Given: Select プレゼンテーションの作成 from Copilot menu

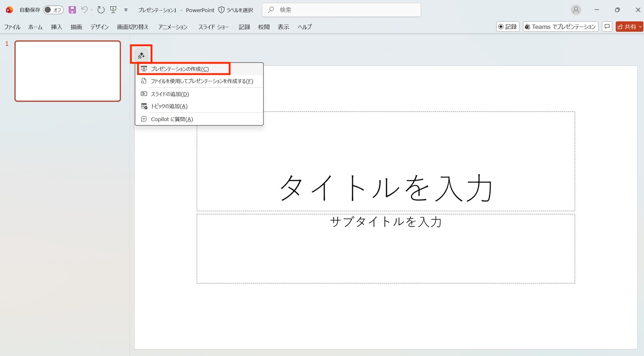Looking at the screenshot, I should coord(180,69).
